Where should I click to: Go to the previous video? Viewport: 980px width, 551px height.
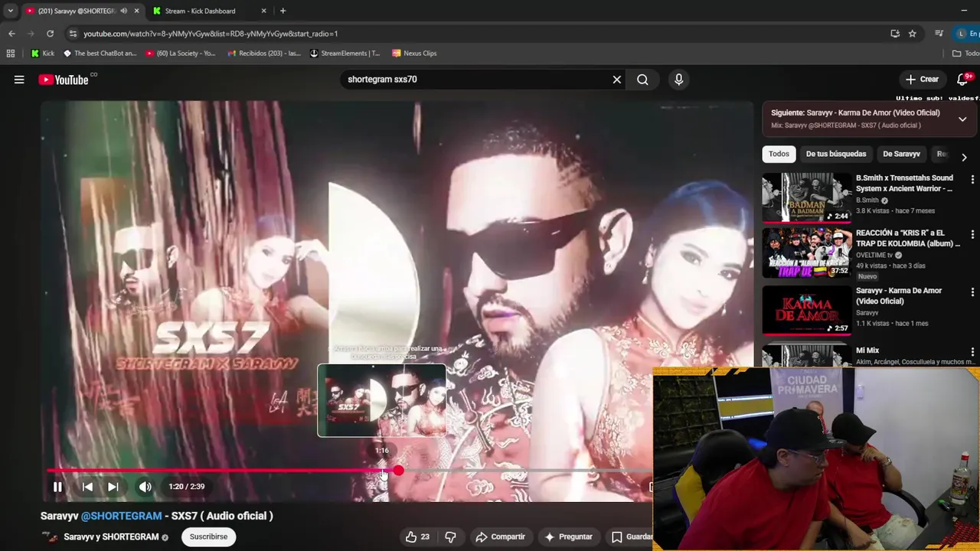87,487
